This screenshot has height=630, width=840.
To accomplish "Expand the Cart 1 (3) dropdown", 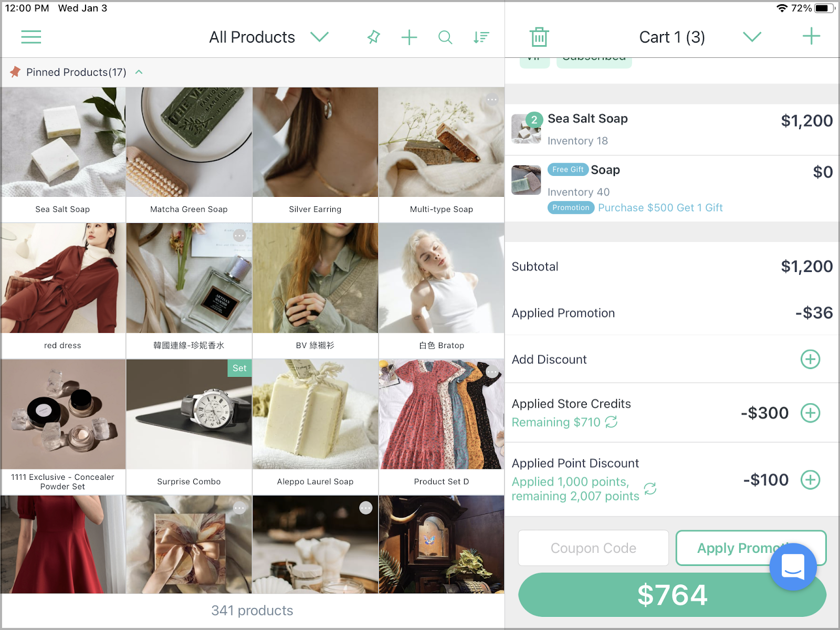I will (752, 37).
